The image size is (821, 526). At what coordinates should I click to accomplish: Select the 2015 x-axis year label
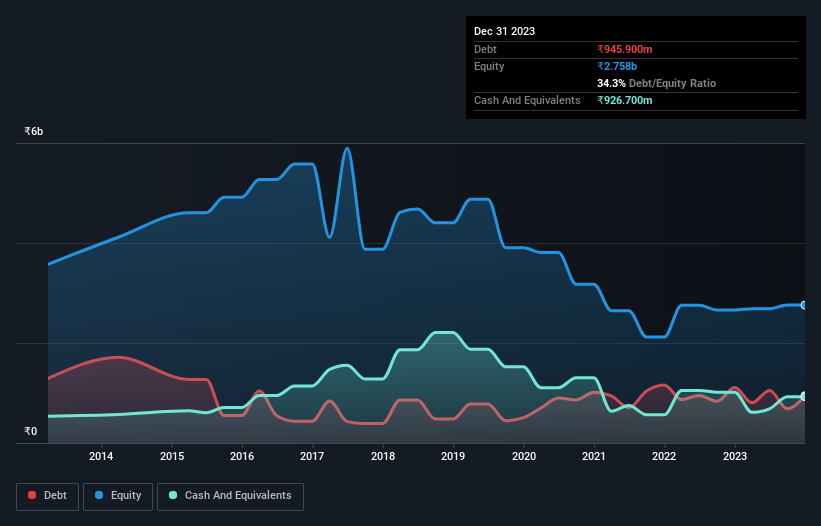pyautogui.click(x=171, y=457)
